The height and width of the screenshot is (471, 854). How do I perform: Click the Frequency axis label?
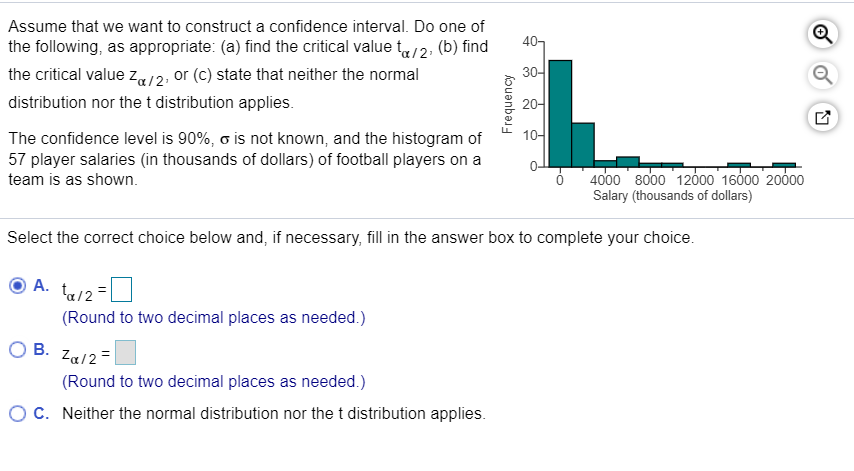[507, 103]
